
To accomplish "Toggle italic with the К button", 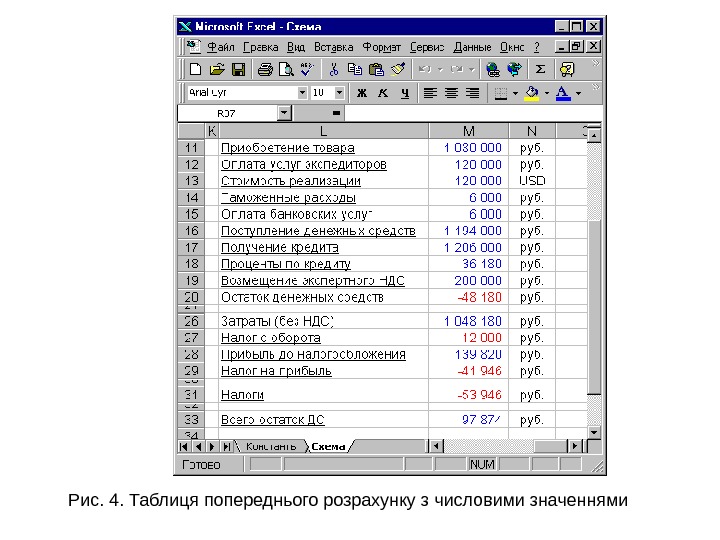I will tap(383, 93).
